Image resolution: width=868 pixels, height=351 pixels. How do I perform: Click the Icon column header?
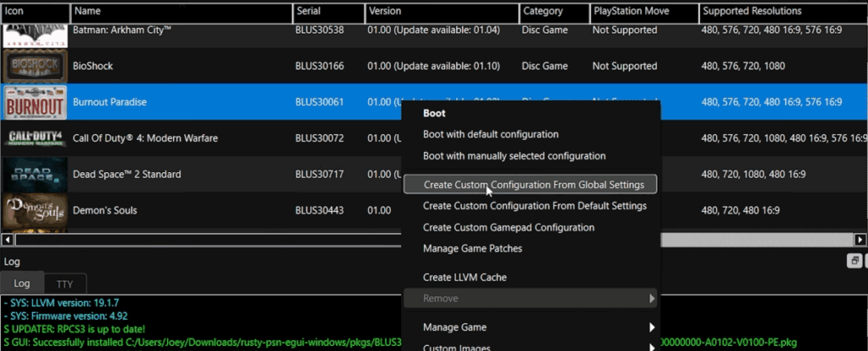point(36,11)
